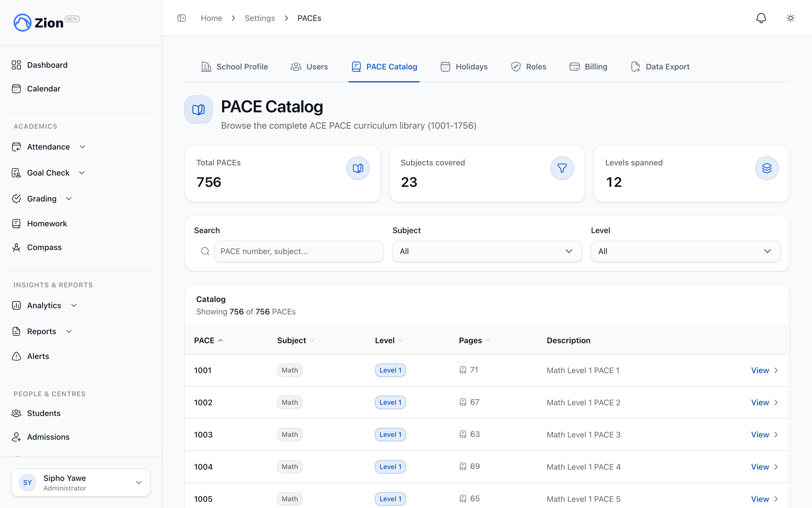
Task: Click the Goal Check sidebar icon
Action: tap(16, 173)
